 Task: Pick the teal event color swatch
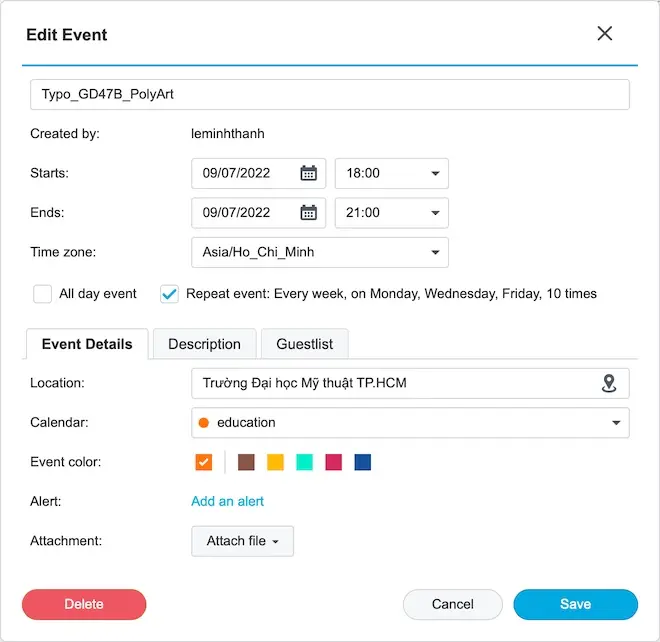point(304,462)
